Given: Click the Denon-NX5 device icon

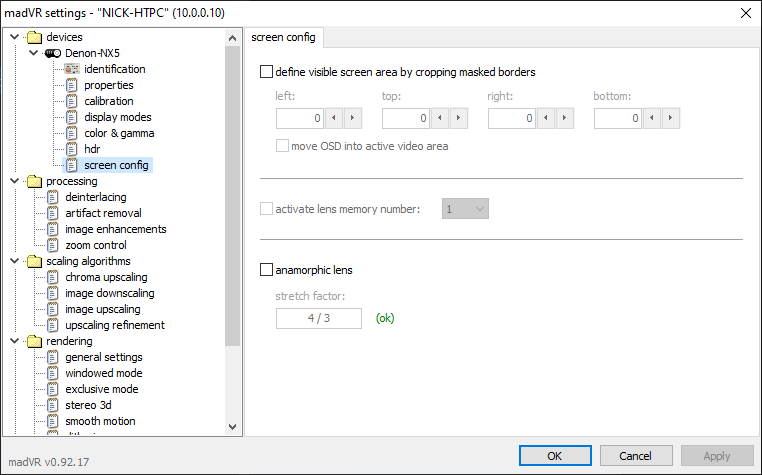Looking at the screenshot, I should tap(53, 53).
